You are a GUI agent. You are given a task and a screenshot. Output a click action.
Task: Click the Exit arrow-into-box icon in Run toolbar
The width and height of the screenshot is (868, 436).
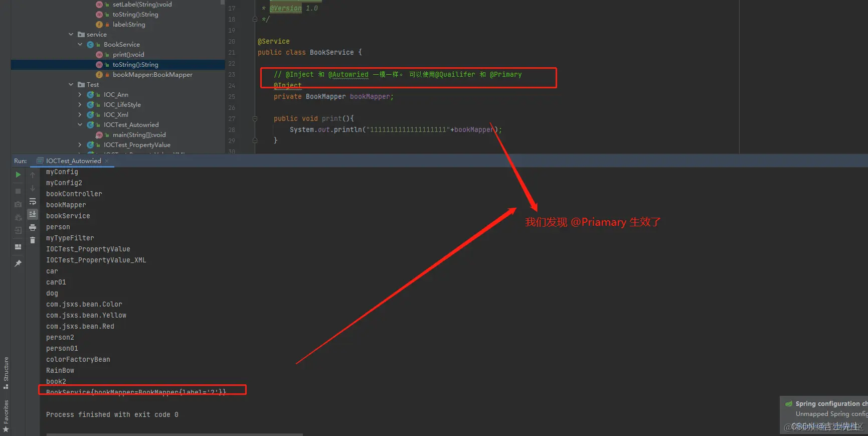click(18, 230)
